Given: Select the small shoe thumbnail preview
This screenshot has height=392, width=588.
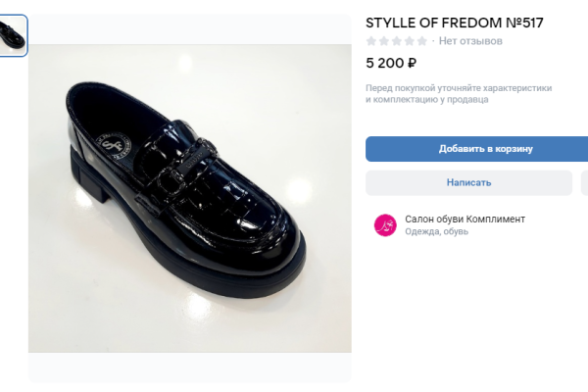Looking at the screenshot, I should point(14,36).
